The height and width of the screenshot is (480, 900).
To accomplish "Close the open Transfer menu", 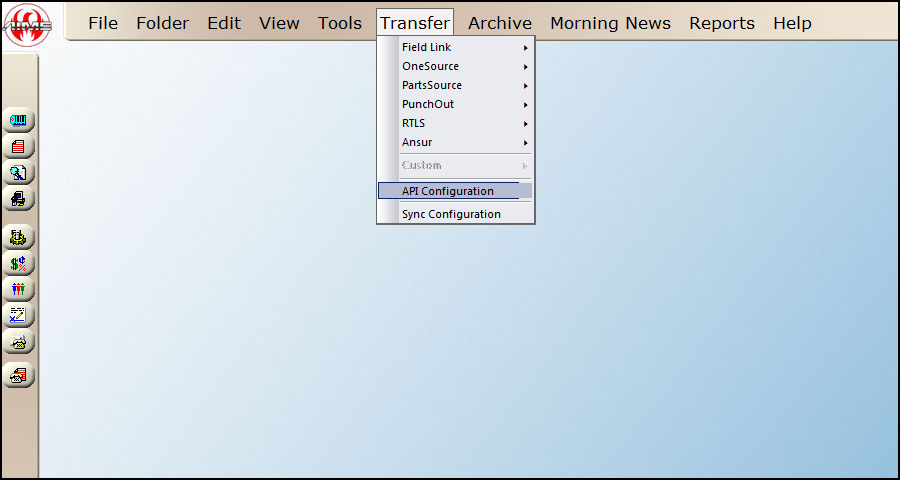I will (x=415, y=24).
